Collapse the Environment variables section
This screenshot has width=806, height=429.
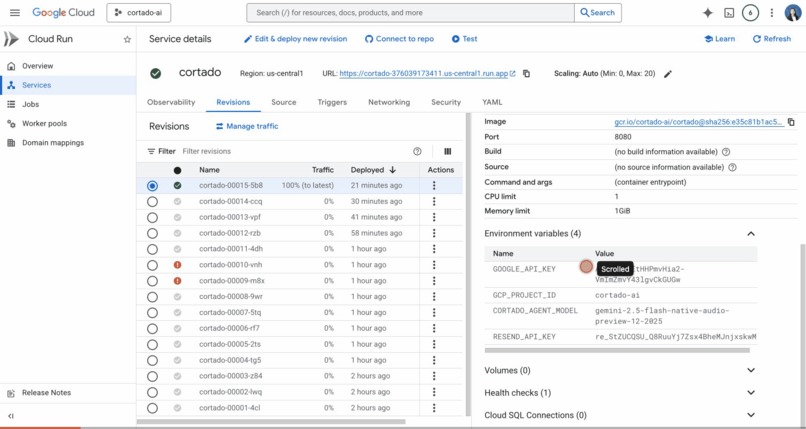click(x=751, y=234)
